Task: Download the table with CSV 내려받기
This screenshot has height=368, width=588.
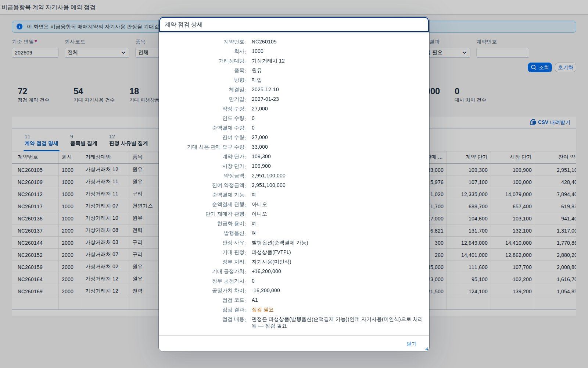Action: (550, 122)
